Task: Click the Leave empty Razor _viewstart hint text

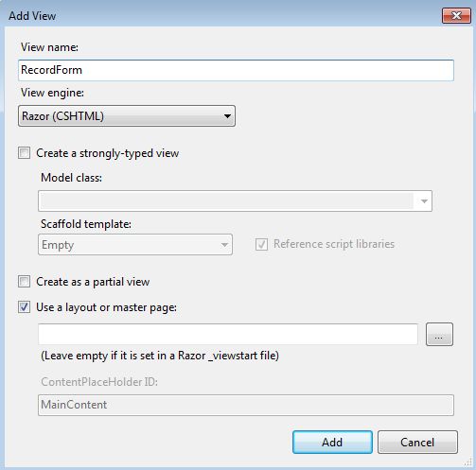Action: 160,356
